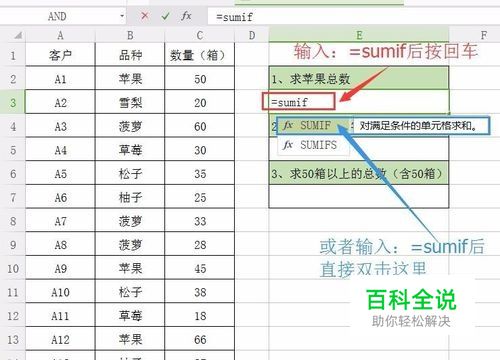The image size is (500, 360).
Task: Select row 1 header
Action: tap(13, 55)
